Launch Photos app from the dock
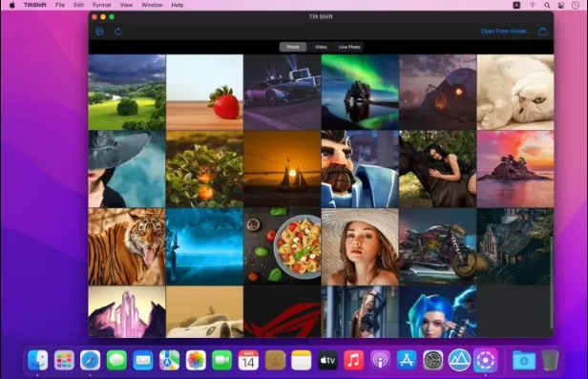The image size is (588, 379). pyautogui.click(x=196, y=360)
